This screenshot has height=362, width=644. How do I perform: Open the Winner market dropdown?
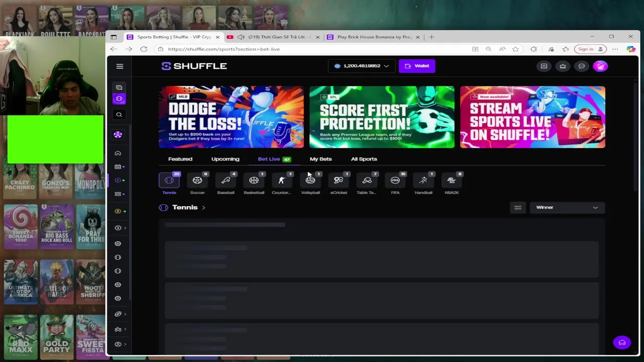point(567,207)
